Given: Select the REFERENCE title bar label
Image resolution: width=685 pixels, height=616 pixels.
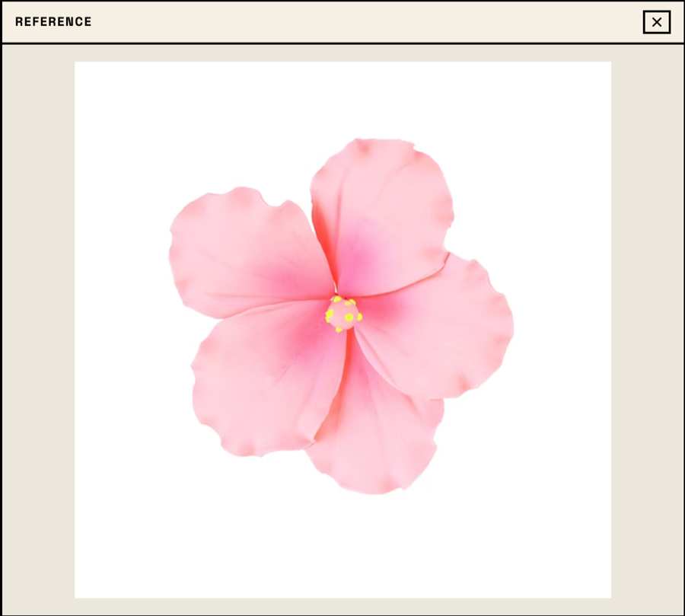Looking at the screenshot, I should point(53,22).
